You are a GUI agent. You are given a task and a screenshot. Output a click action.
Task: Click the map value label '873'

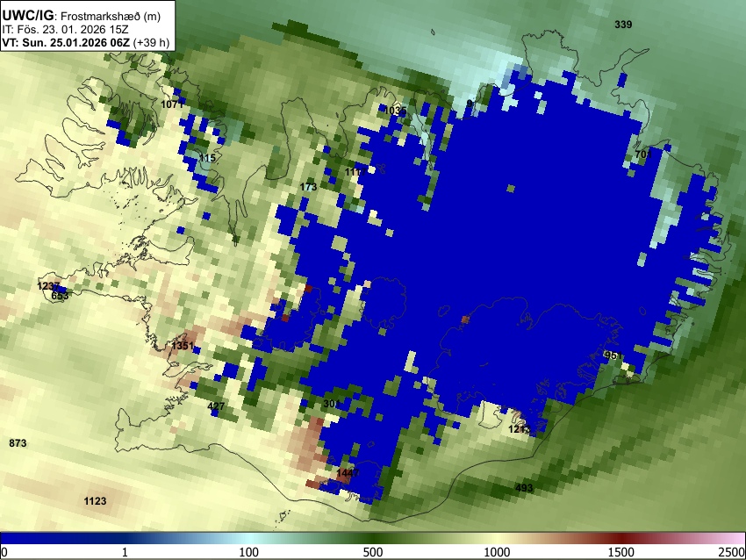coord(18,443)
